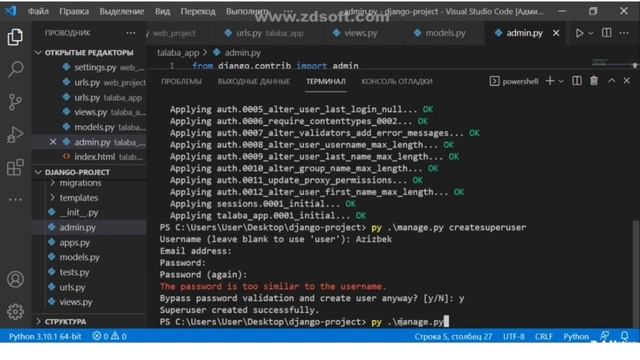This screenshot has height=360, width=640.
Task: Select the ТЕРМИНАЛ panel tab
Action: (326, 81)
